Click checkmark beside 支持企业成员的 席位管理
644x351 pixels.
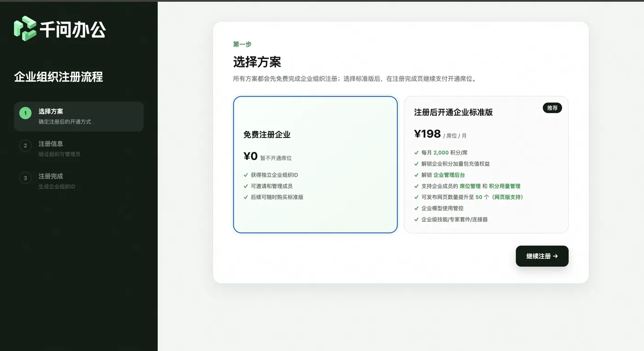point(416,186)
